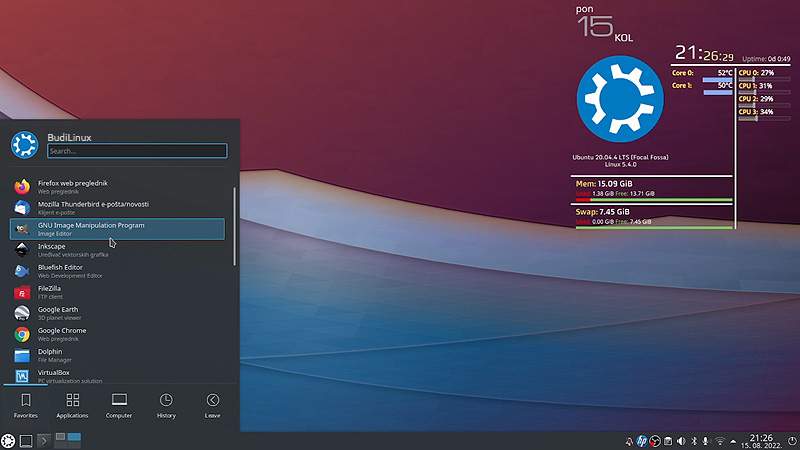The width and height of the screenshot is (800, 450).
Task: Open Google Earth 3D planet viewer
Action: [117, 313]
